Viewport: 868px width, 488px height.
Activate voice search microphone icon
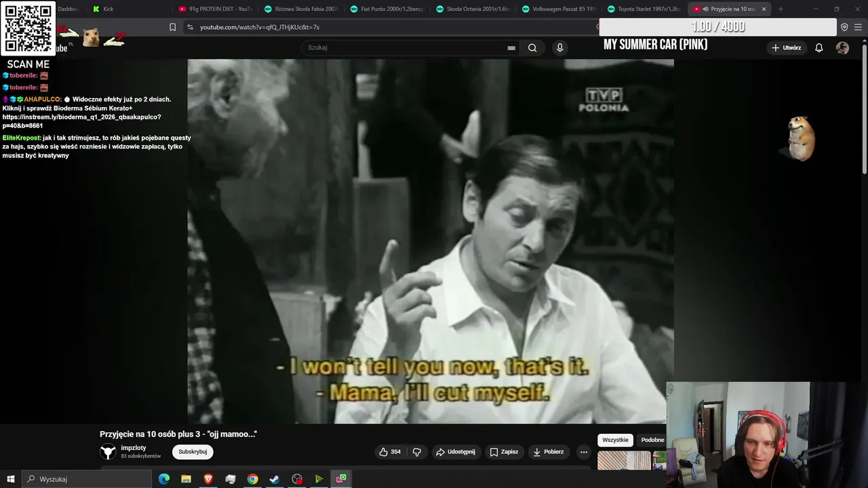click(x=559, y=47)
